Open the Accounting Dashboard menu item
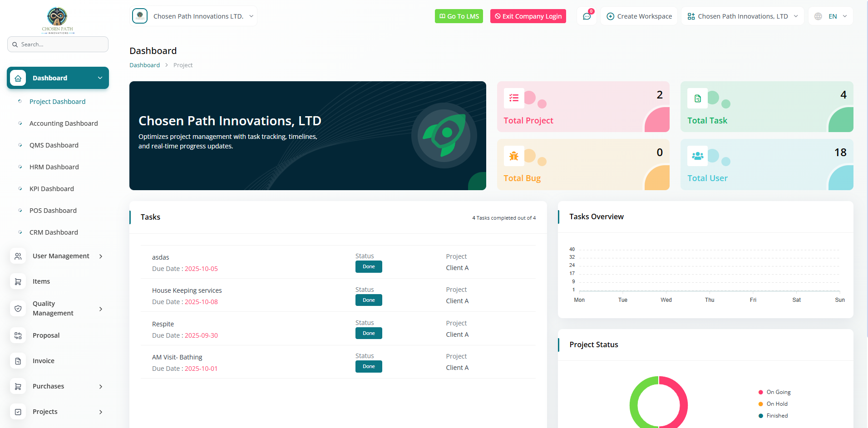868x428 pixels. pos(64,123)
